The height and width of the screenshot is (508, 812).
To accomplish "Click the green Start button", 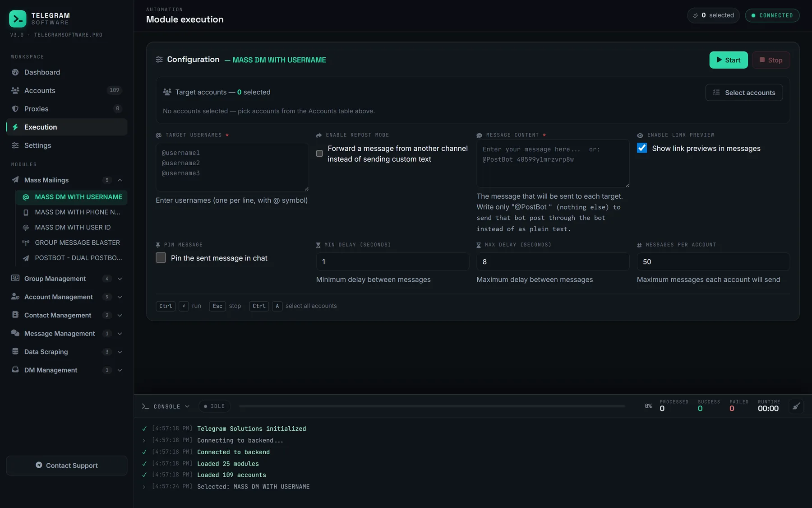I will point(729,60).
